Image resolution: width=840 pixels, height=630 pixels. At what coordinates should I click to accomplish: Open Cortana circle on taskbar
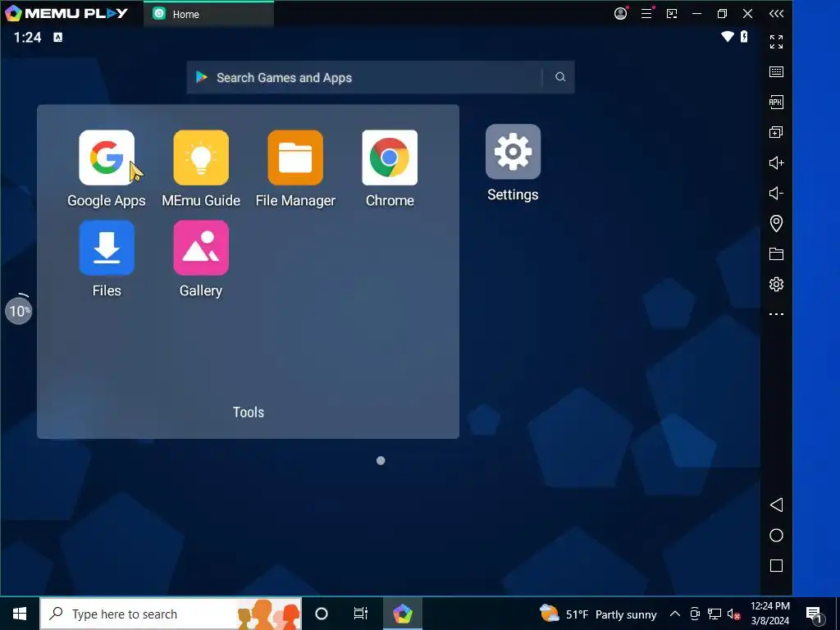click(322, 614)
